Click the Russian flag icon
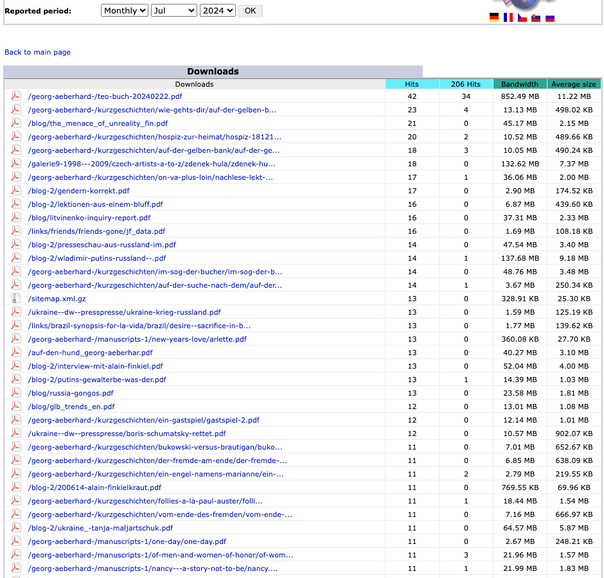Screen dimensions: 604x578 550,18
